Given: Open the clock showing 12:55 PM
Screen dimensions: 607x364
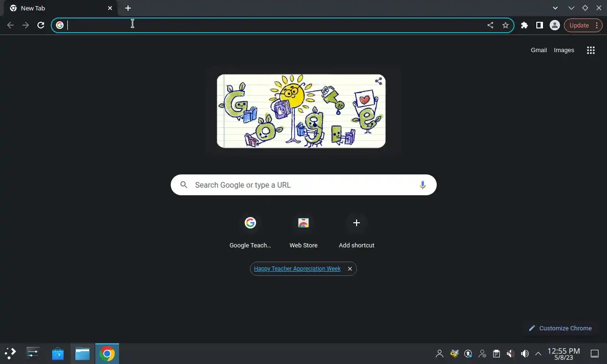Looking at the screenshot, I should 564,354.
